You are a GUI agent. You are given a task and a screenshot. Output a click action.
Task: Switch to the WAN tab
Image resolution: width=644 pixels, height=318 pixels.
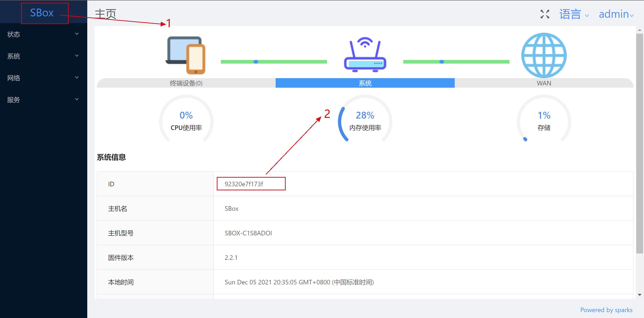click(544, 83)
